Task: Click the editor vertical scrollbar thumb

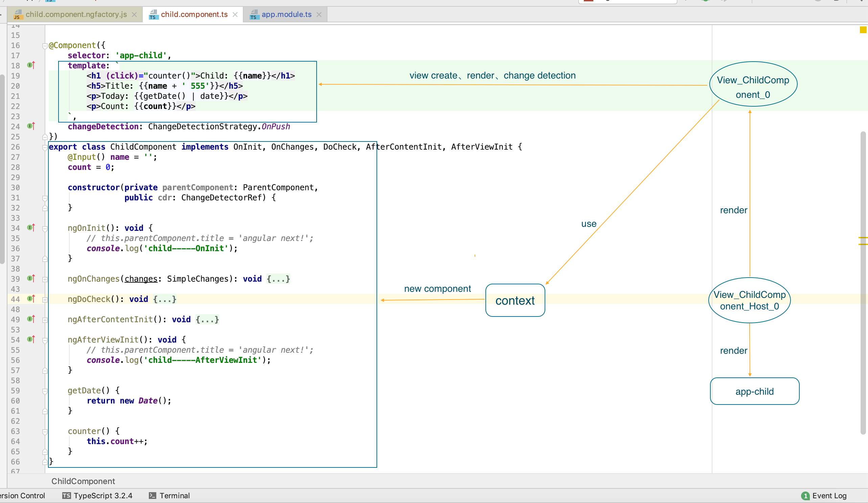Action: 863,283
